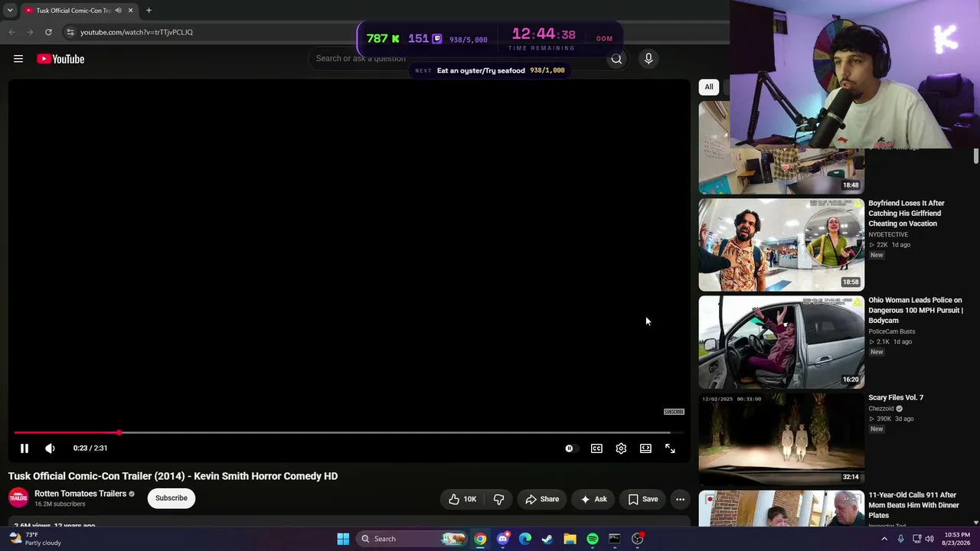The image size is (980, 551).
Task: Open the Ask AI button
Action: tap(593, 499)
